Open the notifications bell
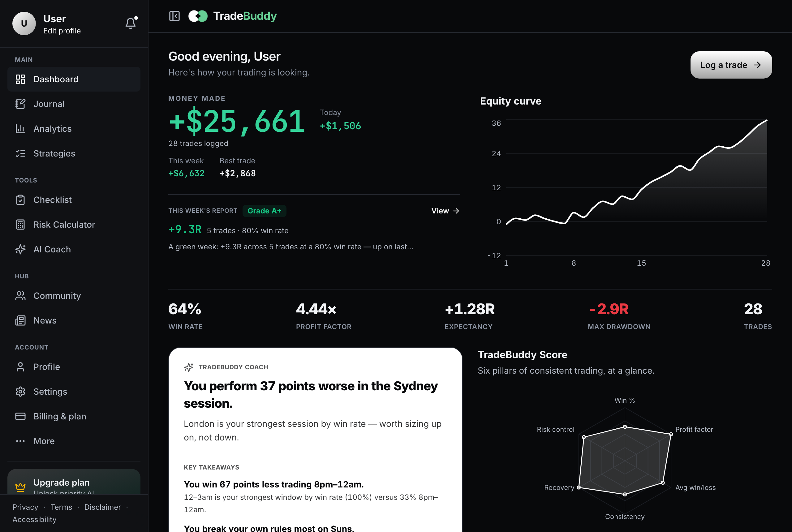Viewport: 792px width, 532px height. 131,23
